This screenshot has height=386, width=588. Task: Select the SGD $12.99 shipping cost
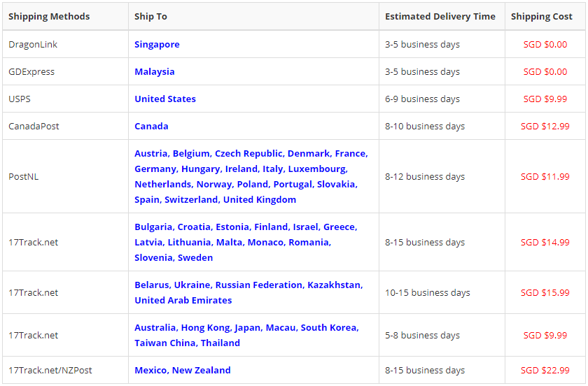(545, 126)
